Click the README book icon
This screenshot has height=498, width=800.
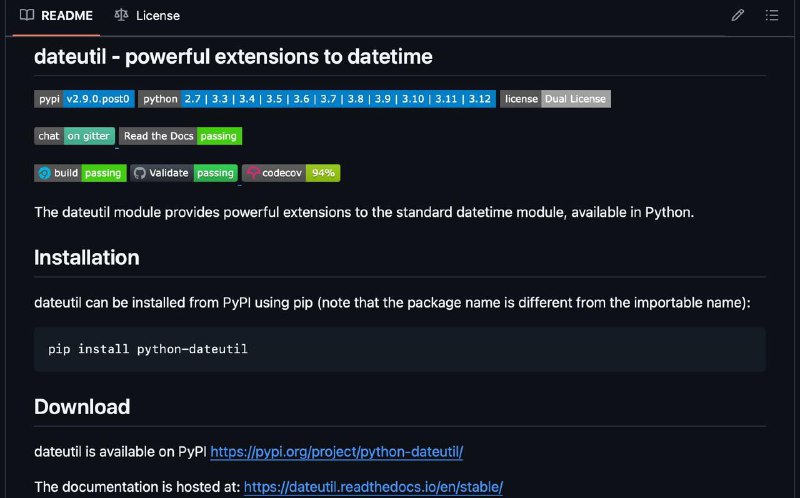pyautogui.click(x=27, y=15)
